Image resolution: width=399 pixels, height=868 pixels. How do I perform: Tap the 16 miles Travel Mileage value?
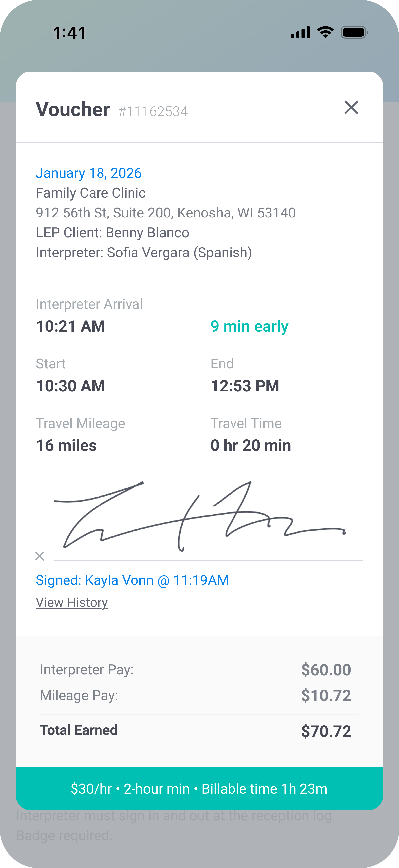point(66,445)
